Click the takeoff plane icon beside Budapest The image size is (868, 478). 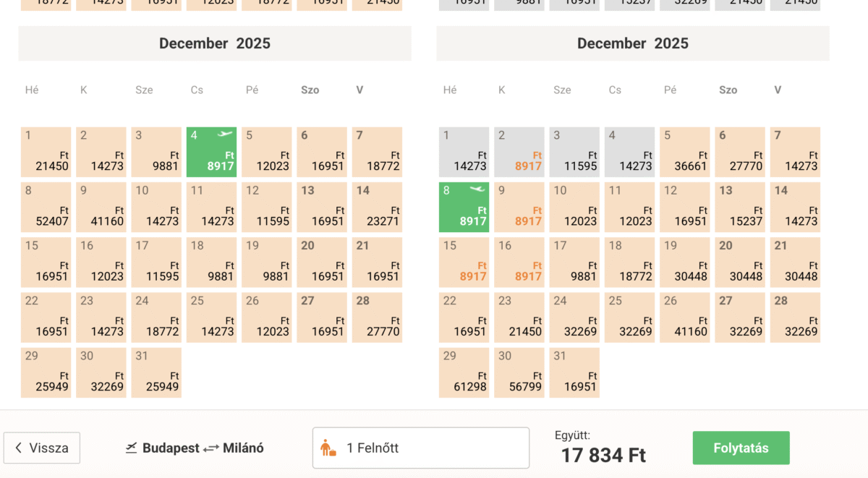(131, 448)
